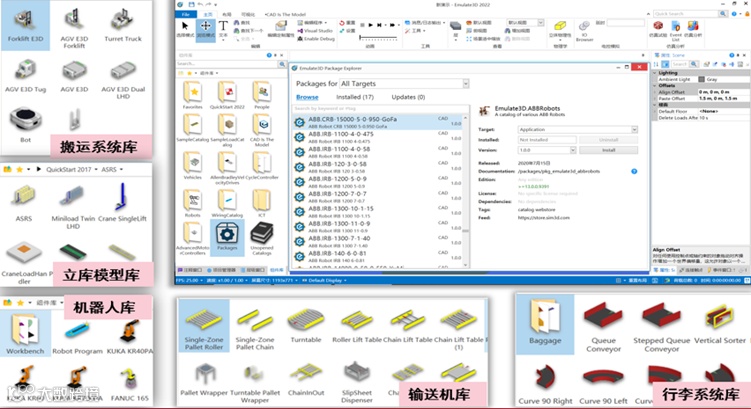Switch to the Browse tab
The image size is (751, 409).
tap(307, 97)
